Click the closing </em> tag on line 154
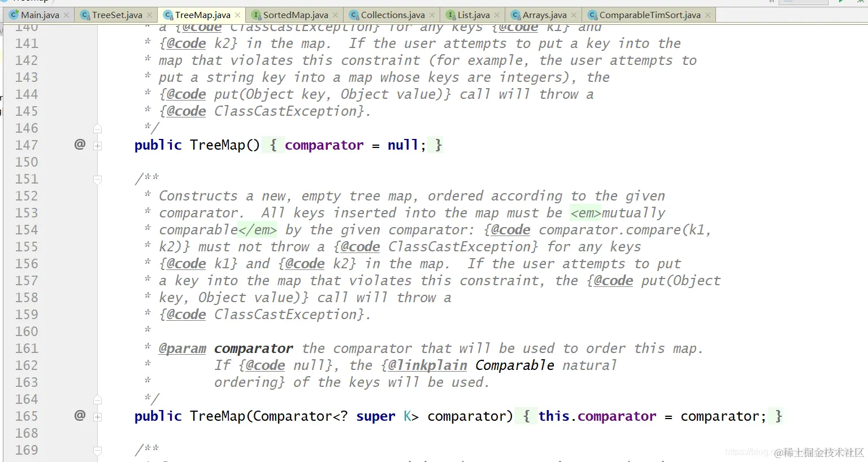This screenshot has width=868, height=462. click(258, 230)
